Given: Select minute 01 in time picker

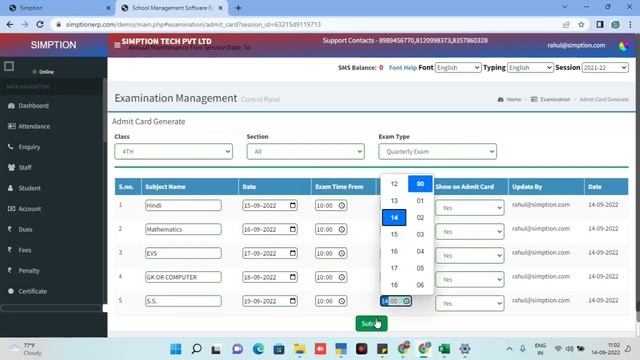Looking at the screenshot, I should coord(420,200).
